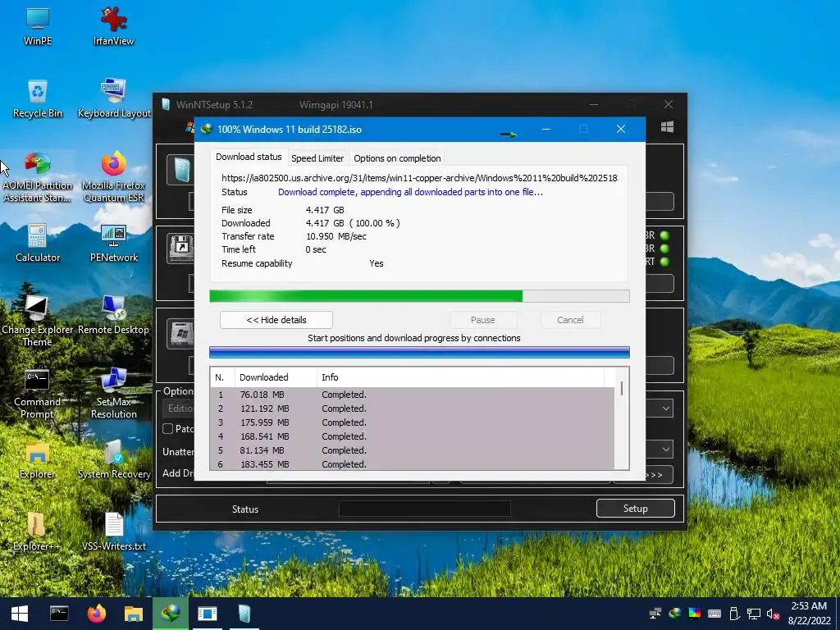
Task: Select connection row with 183.455 MB
Action: (x=413, y=463)
